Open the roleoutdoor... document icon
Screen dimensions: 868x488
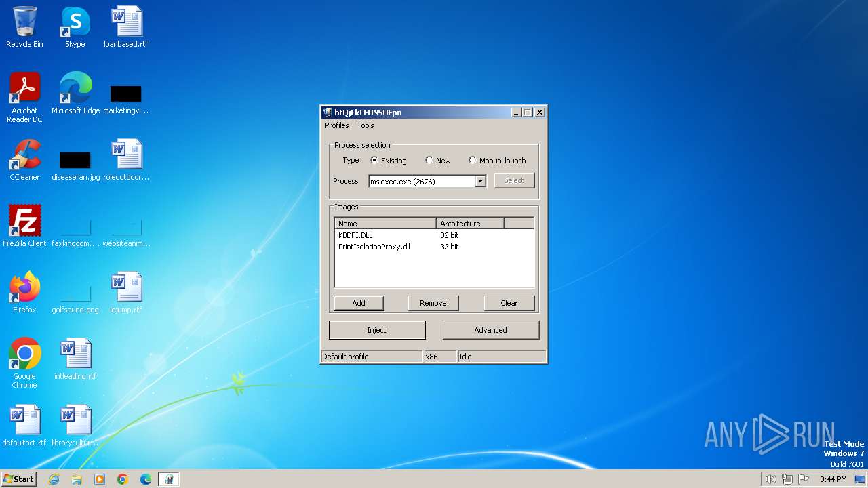tap(126, 160)
